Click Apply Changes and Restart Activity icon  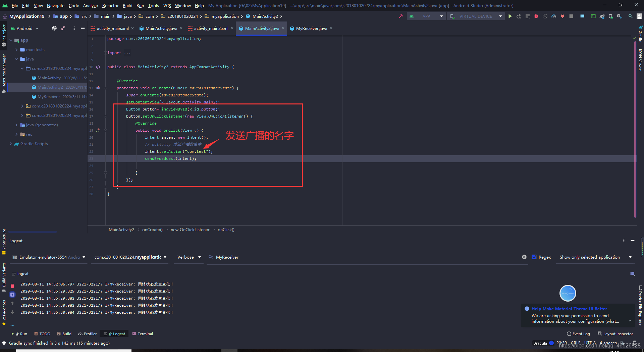[x=519, y=16]
